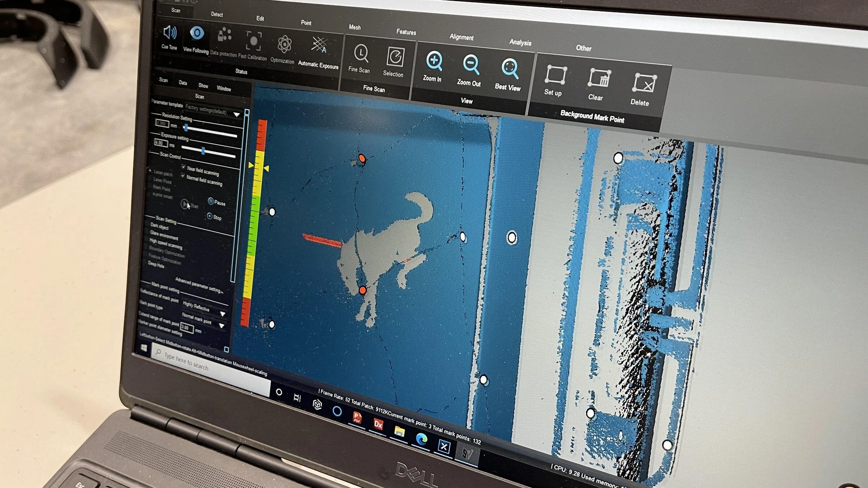Image resolution: width=868 pixels, height=488 pixels.
Task: Open Task View on taskbar
Action: point(297,398)
